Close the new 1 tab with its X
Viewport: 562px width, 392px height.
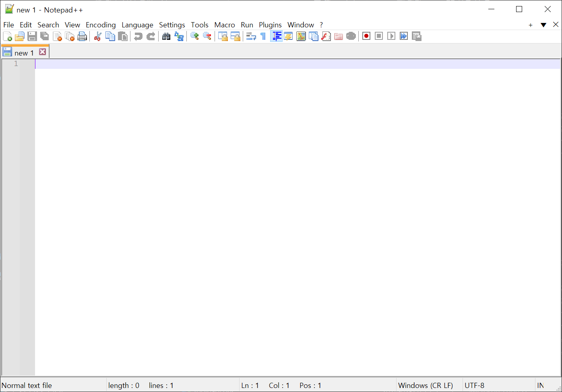pos(43,52)
